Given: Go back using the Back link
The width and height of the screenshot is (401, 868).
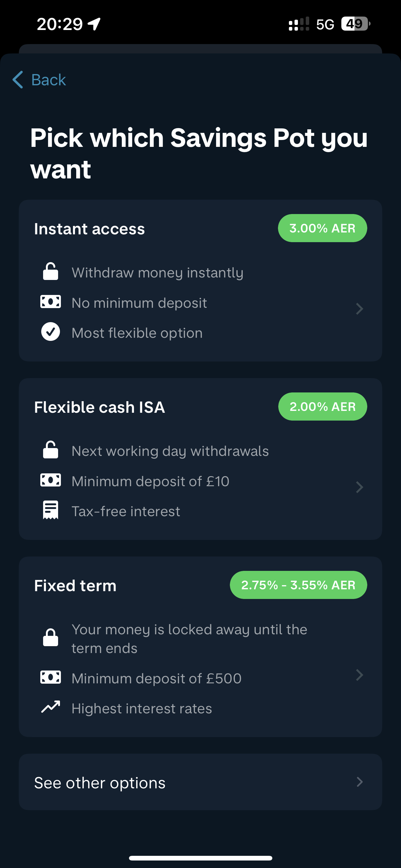Looking at the screenshot, I should (39, 80).
